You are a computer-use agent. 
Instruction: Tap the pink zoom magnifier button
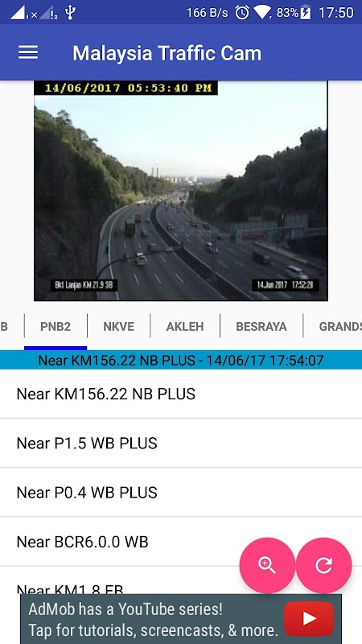click(267, 565)
